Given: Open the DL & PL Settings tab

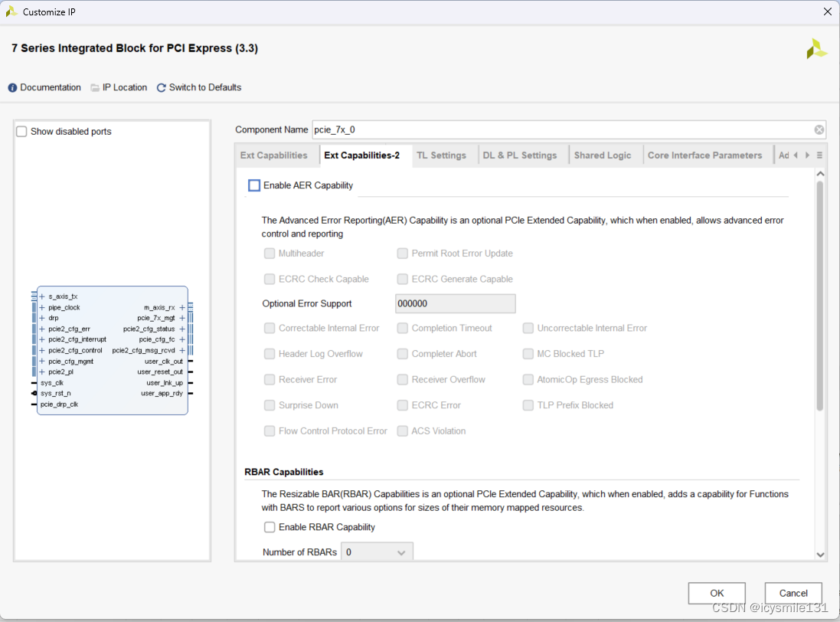Looking at the screenshot, I should coord(520,155).
